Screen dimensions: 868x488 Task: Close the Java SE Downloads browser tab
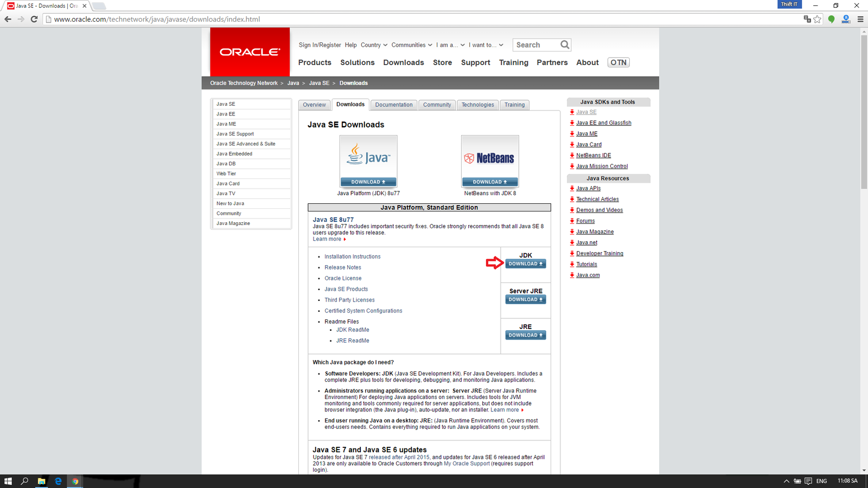coord(84,6)
